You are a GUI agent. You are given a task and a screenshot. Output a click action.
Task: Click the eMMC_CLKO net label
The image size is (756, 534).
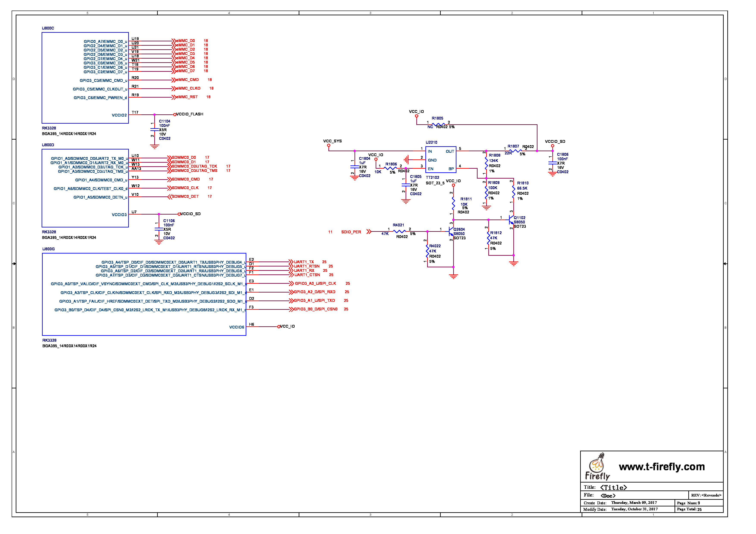tap(188, 89)
